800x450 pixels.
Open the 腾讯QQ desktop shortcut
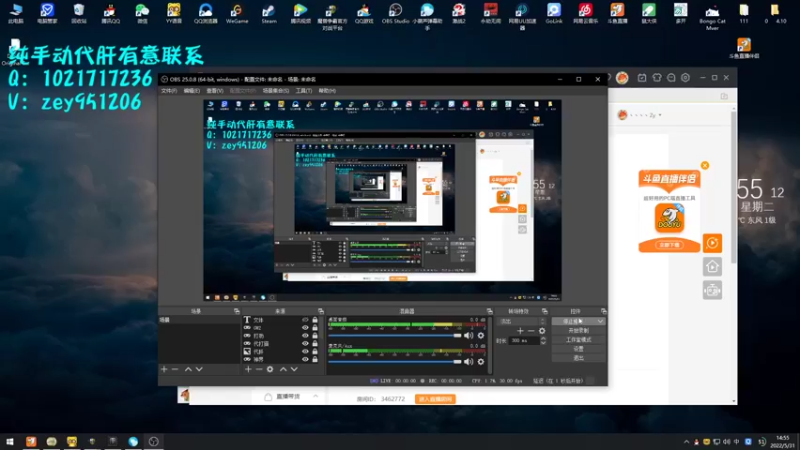pyautogui.click(x=110, y=13)
